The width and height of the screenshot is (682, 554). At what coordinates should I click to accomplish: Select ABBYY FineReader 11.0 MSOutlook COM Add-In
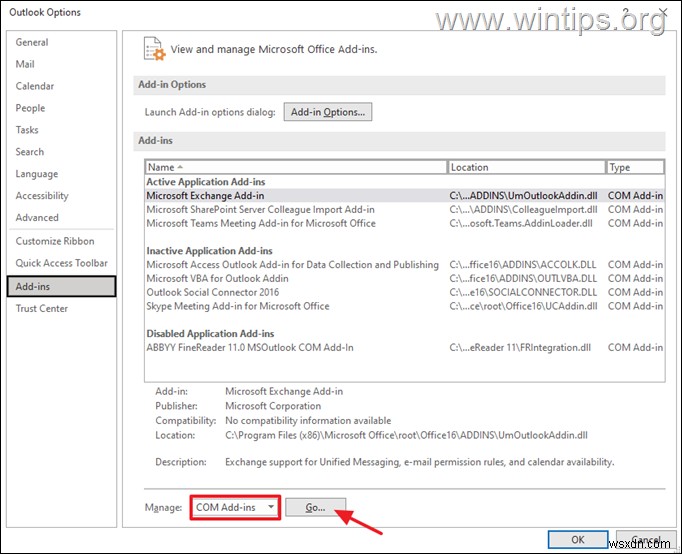coord(405,347)
